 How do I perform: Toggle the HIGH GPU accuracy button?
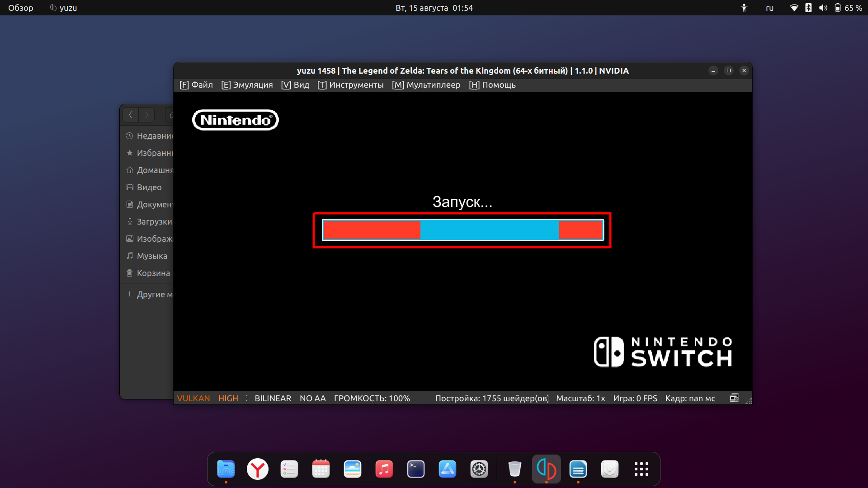pos(228,399)
